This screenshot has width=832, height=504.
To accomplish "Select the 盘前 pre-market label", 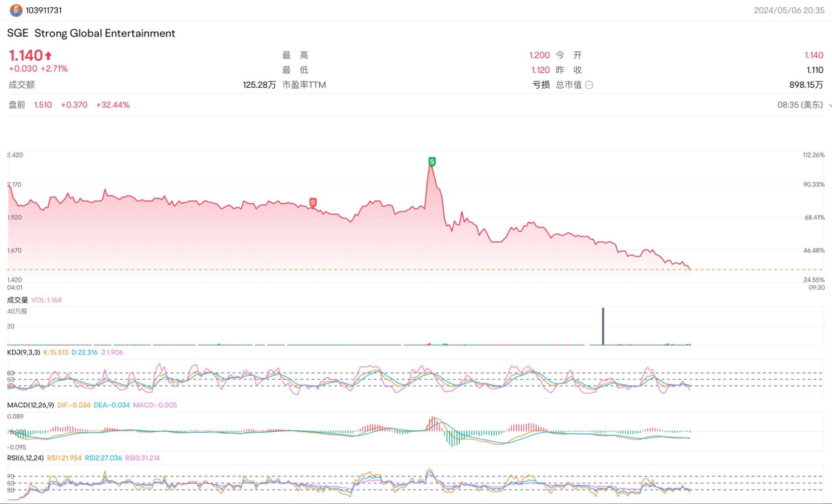I will point(17,105).
